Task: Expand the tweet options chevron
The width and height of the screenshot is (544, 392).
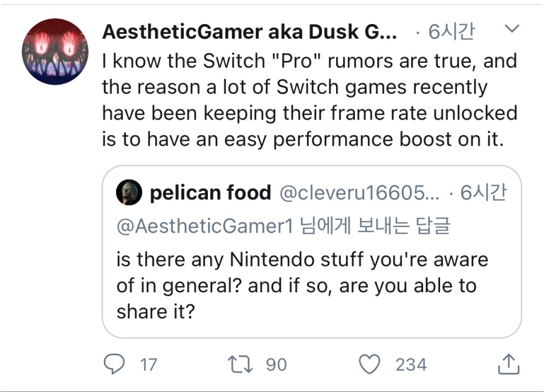Action: [511, 29]
